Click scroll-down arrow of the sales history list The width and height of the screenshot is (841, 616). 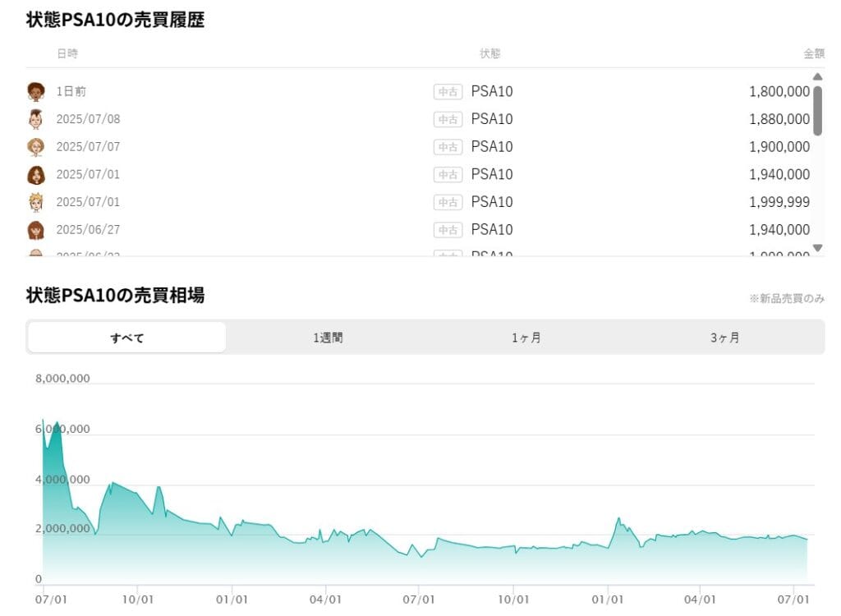[817, 247]
